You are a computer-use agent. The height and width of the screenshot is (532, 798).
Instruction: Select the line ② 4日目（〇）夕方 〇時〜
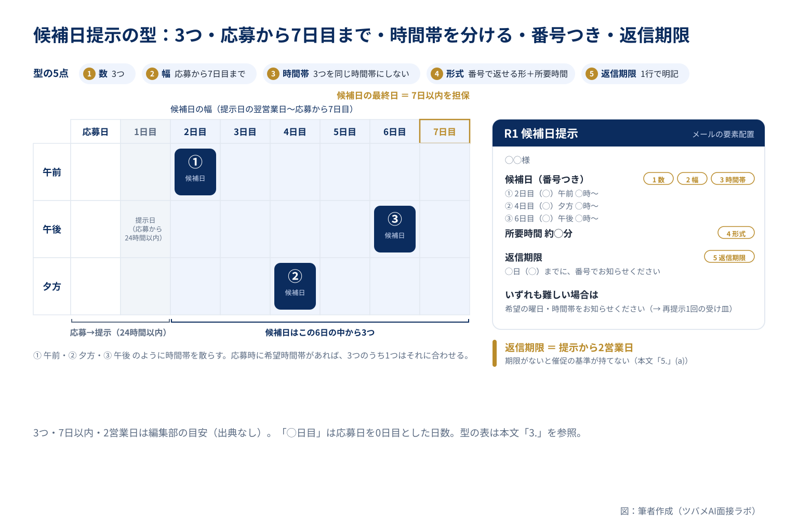click(x=552, y=206)
